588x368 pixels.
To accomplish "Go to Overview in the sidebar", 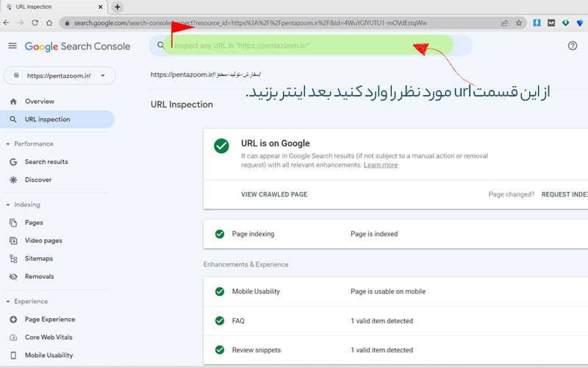I will click(40, 102).
